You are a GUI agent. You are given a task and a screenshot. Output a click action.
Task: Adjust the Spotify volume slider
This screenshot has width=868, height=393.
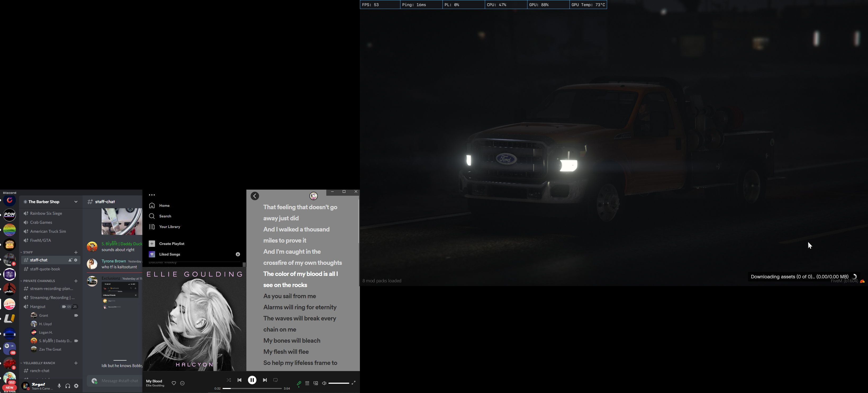pyautogui.click(x=339, y=383)
